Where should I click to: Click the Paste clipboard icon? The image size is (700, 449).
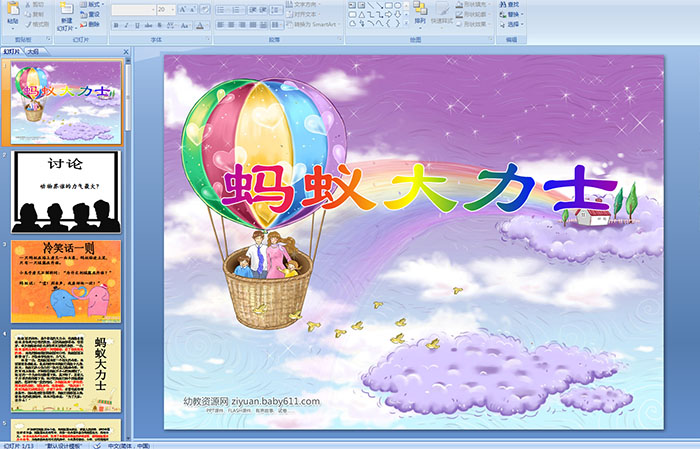13,8
